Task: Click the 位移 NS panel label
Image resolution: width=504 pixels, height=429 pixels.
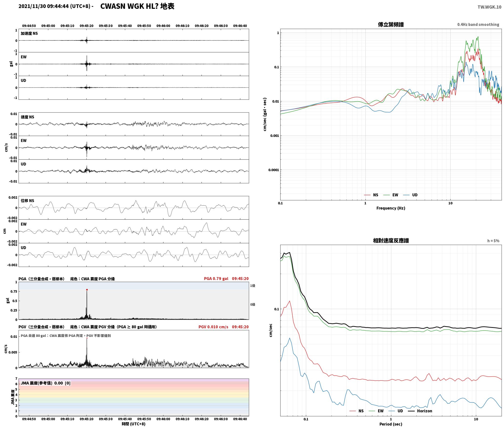Action: pos(28,201)
